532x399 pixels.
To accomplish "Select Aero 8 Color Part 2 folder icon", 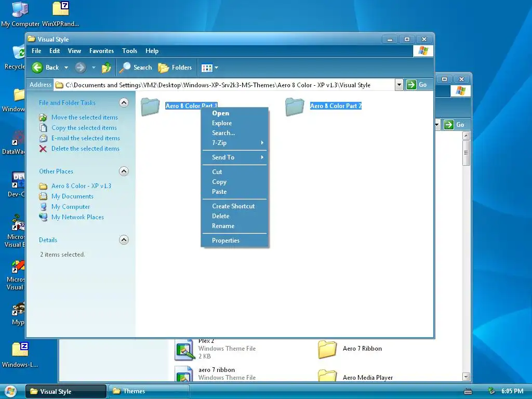I will pyautogui.click(x=295, y=107).
